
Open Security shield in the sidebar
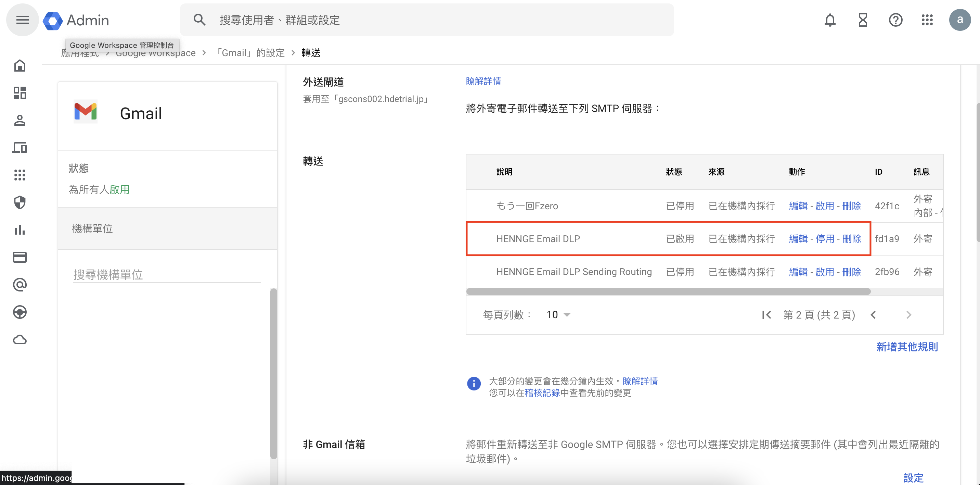(x=20, y=202)
